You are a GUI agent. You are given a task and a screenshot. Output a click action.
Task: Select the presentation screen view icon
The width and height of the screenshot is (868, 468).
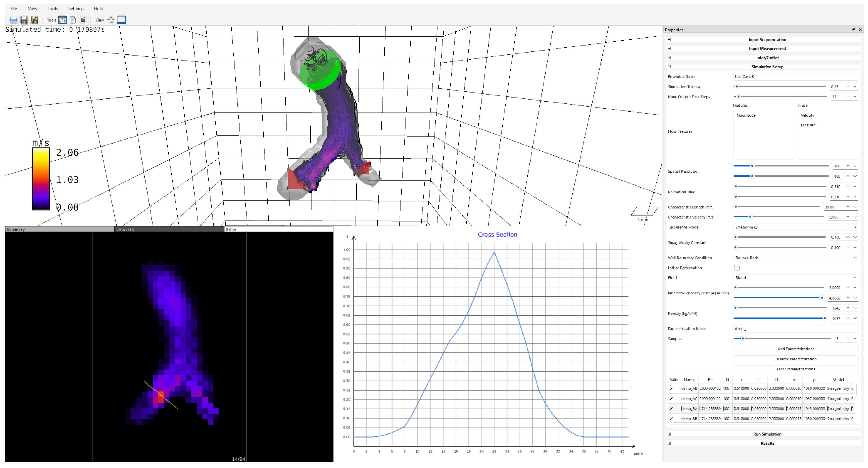121,20
